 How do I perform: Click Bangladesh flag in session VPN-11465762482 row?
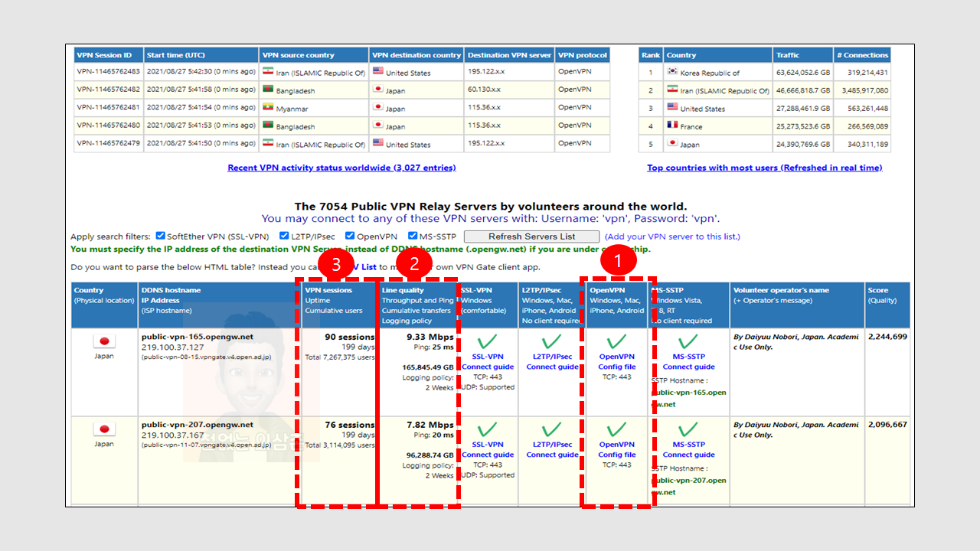point(268,89)
